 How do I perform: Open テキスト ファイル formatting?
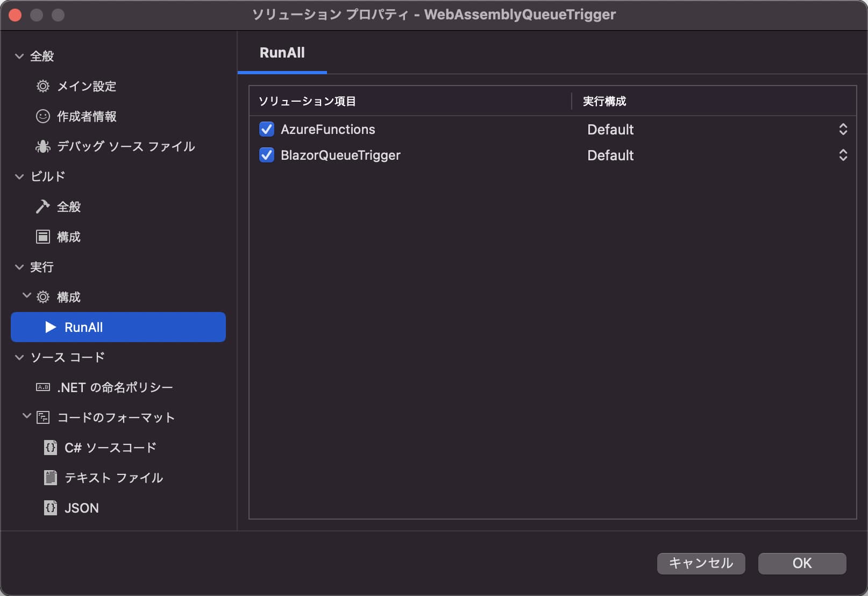[113, 478]
